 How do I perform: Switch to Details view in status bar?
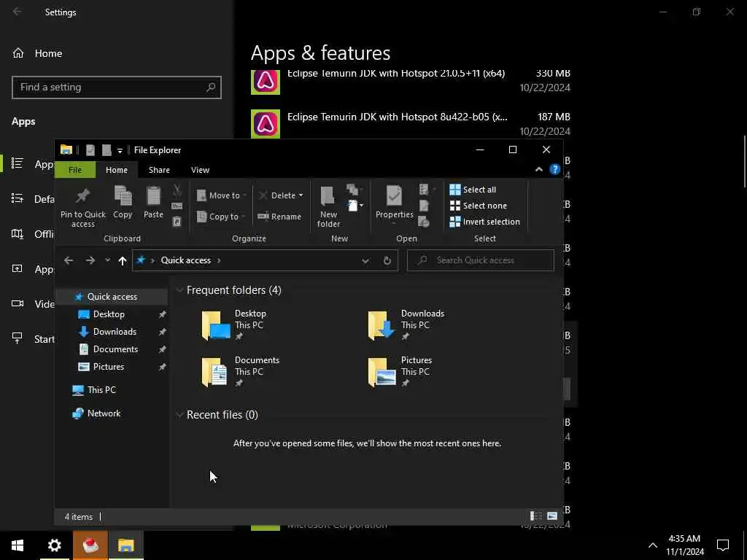(x=536, y=516)
